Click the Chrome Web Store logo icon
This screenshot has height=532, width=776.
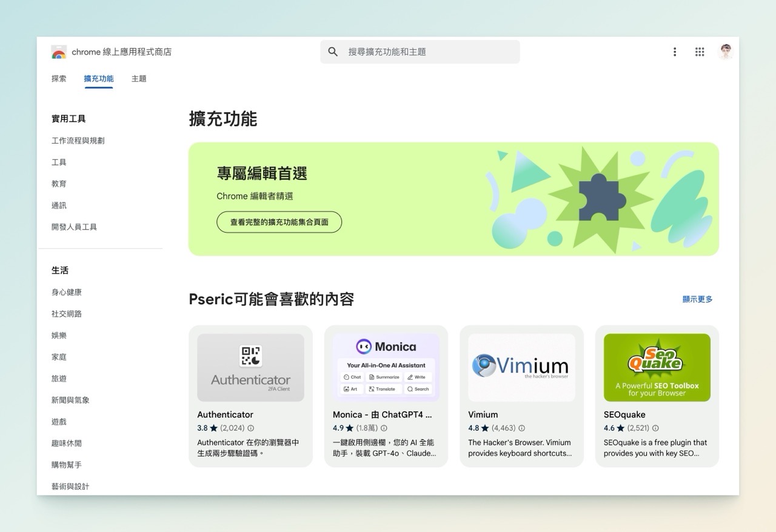59,52
